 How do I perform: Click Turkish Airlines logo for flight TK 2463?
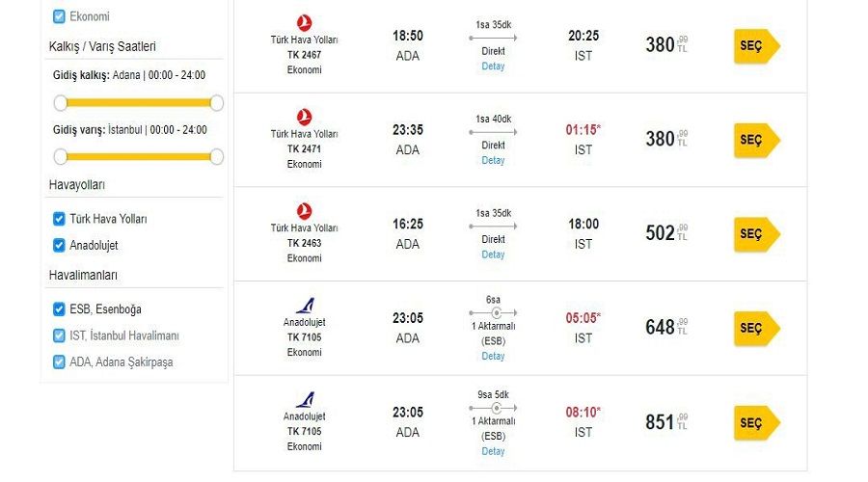(x=304, y=211)
